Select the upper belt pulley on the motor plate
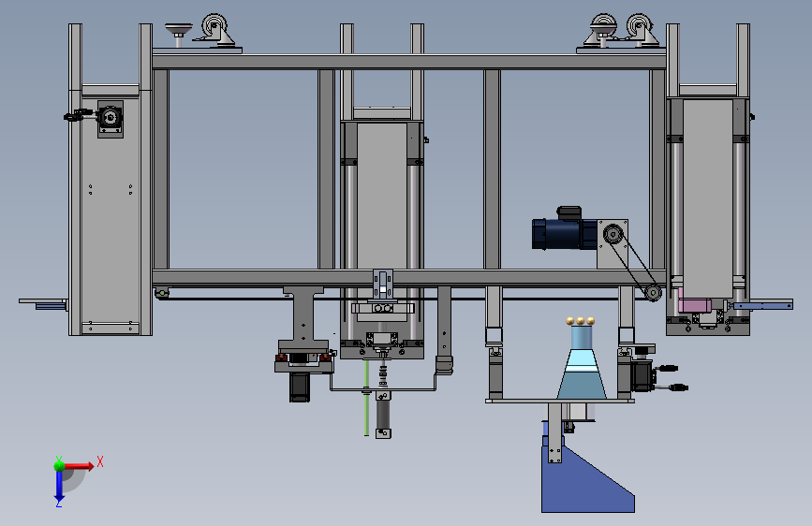 tap(613, 234)
